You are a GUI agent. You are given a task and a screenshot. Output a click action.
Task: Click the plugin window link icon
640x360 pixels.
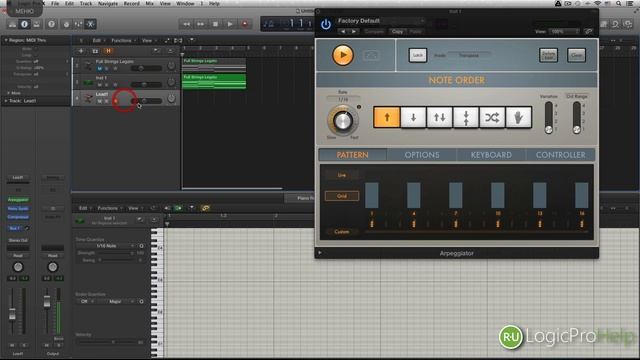point(588,31)
